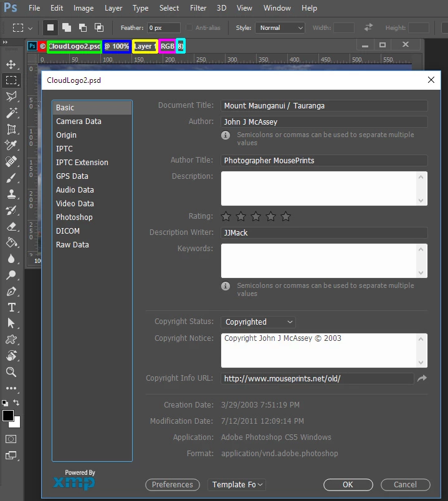448x501 pixels.
Task: Open the copyright URL arrow link
Action: click(422, 378)
